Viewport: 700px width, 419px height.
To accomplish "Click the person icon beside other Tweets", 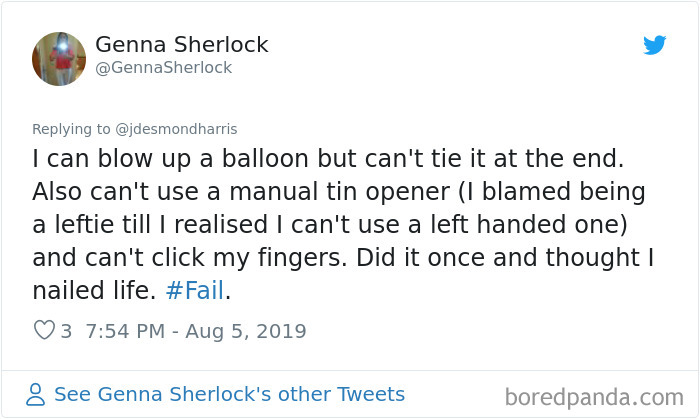I will [36, 394].
